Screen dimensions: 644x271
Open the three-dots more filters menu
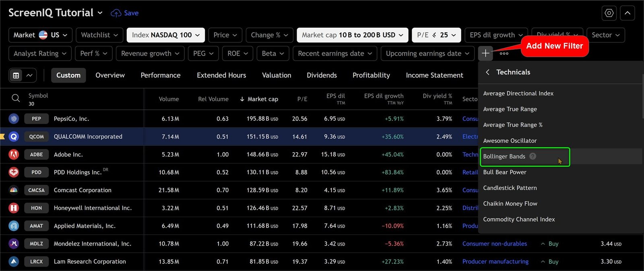point(504,53)
